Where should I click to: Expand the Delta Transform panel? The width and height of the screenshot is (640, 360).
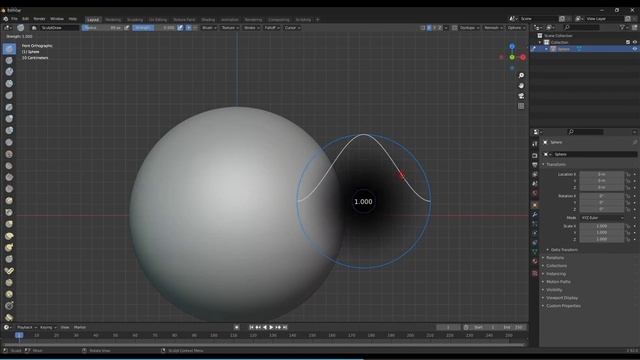click(x=564, y=249)
